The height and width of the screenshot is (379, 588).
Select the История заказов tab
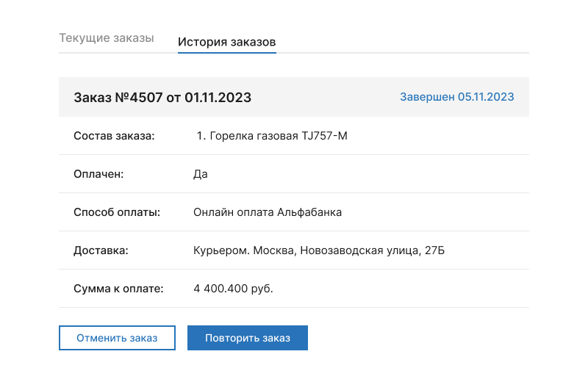tap(226, 42)
